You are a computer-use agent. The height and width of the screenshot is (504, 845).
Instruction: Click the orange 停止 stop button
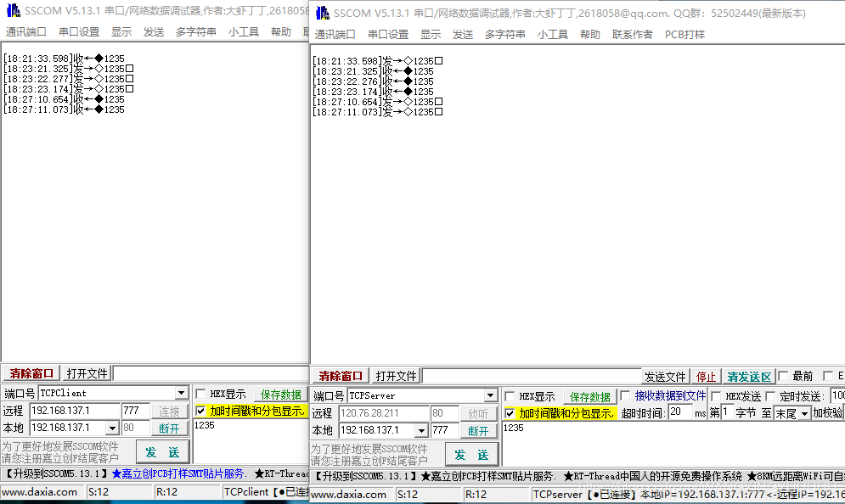[706, 373]
